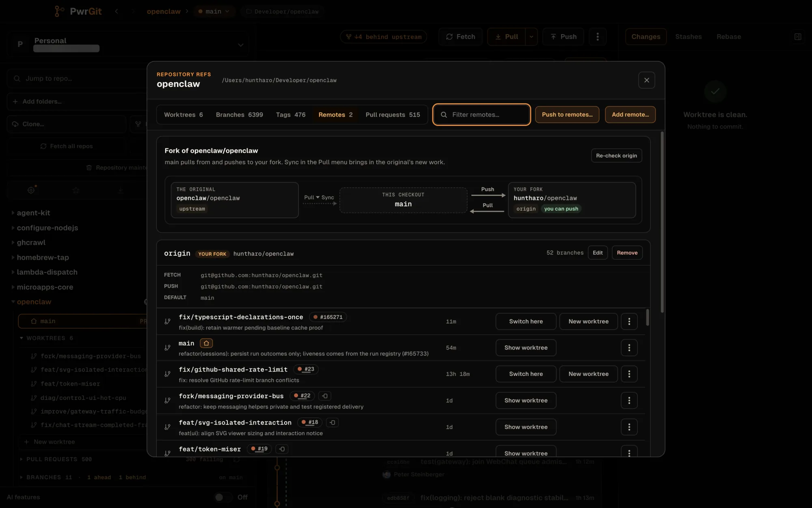Expand the ghcrawl repo
Image resolution: width=812 pixels, height=508 pixels.
point(13,242)
